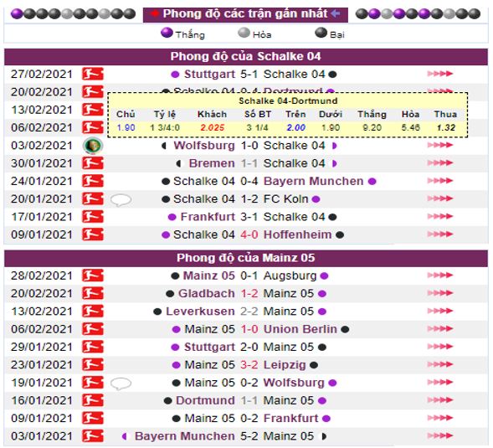Expand details arrows for Schalke 04 4-0 Hoffenheim
The width and height of the screenshot is (493, 448).
click(x=440, y=234)
